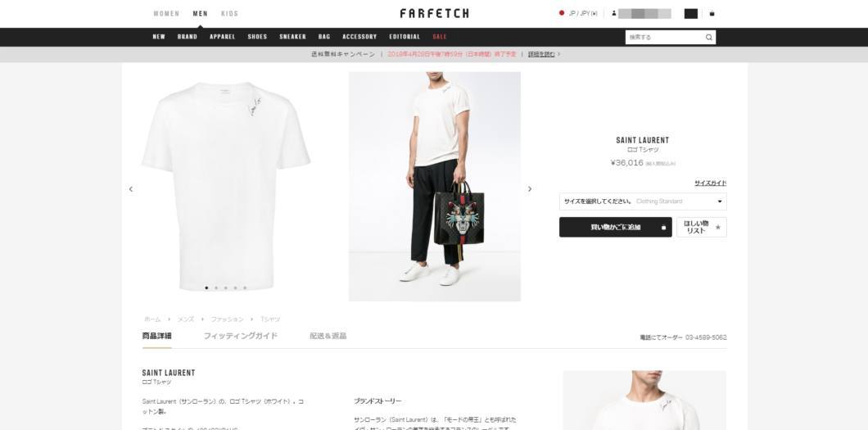Show previous product image with left arrow

(x=131, y=189)
